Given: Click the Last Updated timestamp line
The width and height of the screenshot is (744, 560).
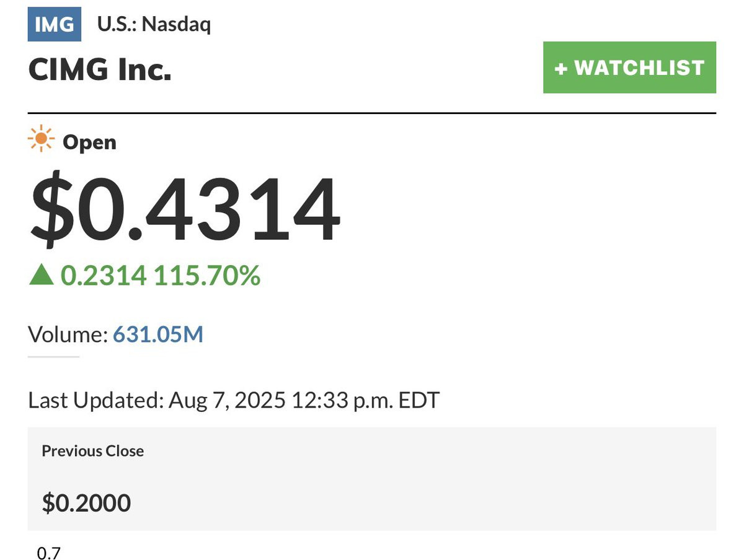Looking at the screenshot, I should (x=234, y=400).
